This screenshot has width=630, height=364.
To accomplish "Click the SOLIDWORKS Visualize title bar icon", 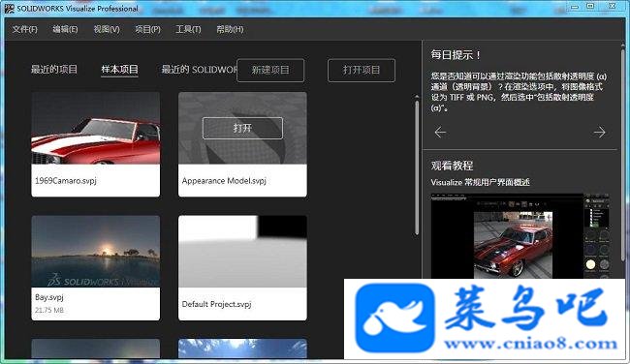I will (9, 9).
